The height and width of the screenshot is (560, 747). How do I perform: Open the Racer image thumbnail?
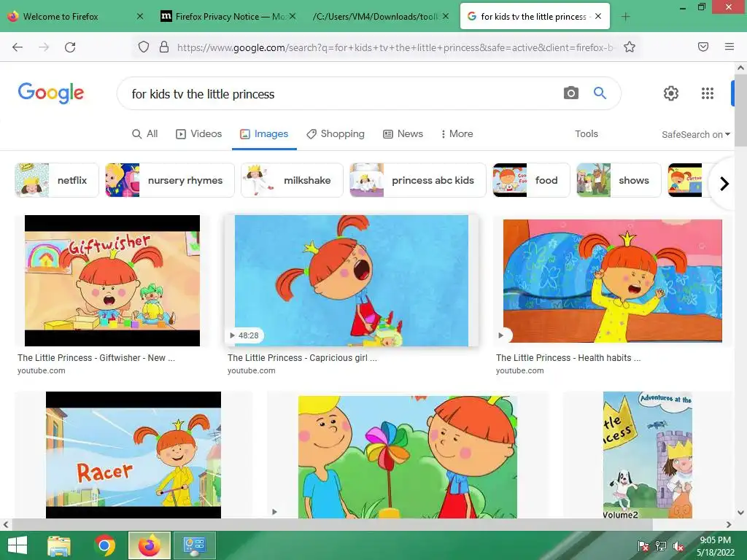[x=133, y=455]
